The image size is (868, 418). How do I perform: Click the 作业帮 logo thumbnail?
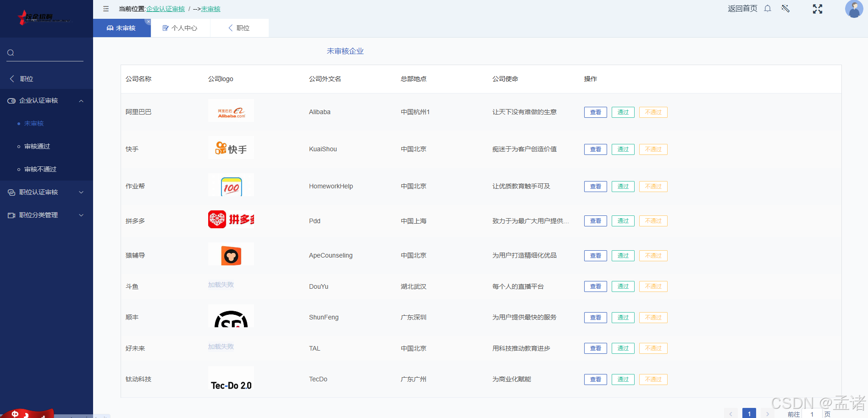coord(231,185)
